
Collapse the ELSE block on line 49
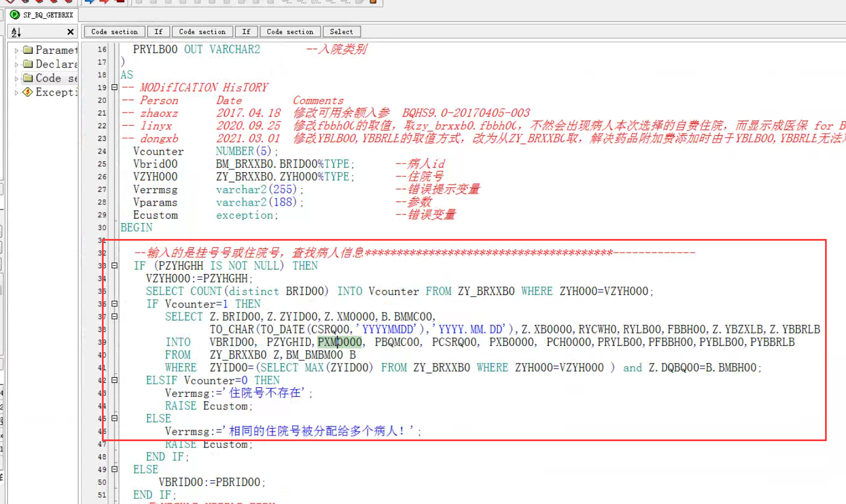[x=114, y=469]
